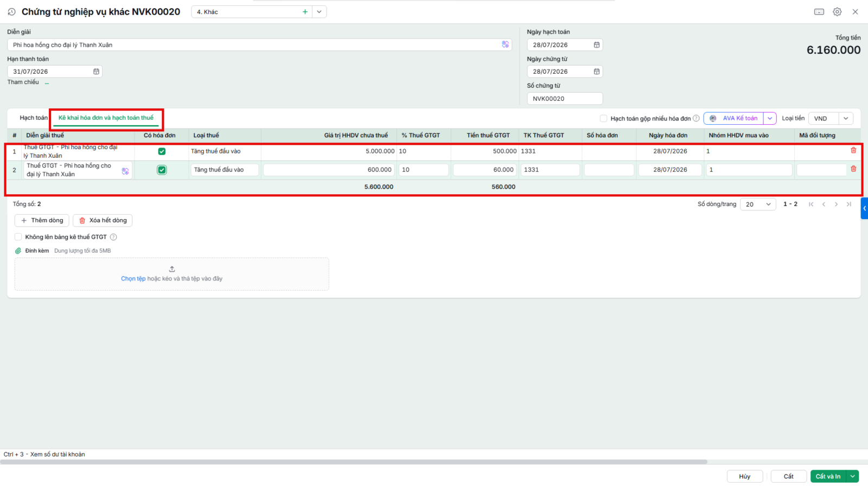Click row 2's Tiền thuế GTGT field 60.000
The height and width of the screenshot is (488, 868).
tap(485, 170)
